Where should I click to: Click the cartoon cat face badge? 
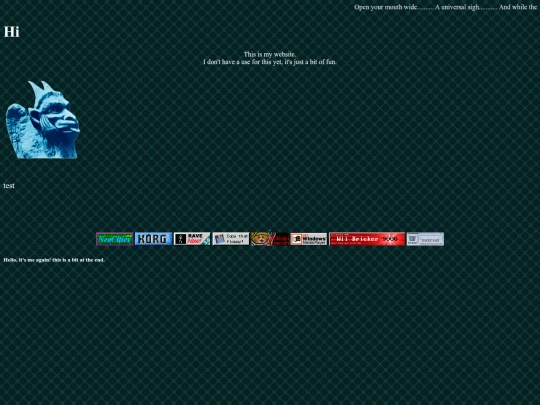click(x=270, y=239)
